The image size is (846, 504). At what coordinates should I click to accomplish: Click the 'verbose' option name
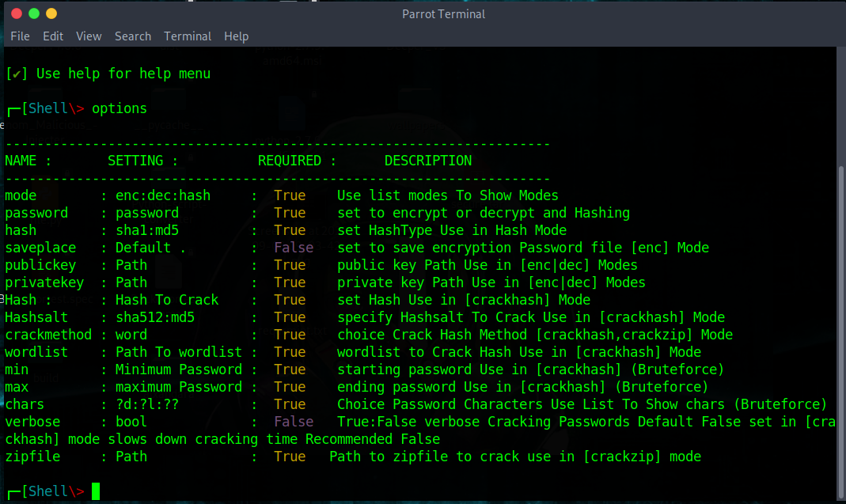pyautogui.click(x=32, y=422)
